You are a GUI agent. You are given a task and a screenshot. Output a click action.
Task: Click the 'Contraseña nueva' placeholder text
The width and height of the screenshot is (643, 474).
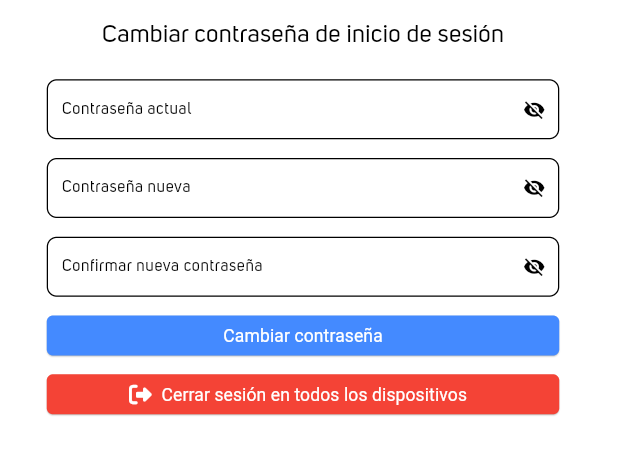[x=126, y=187]
